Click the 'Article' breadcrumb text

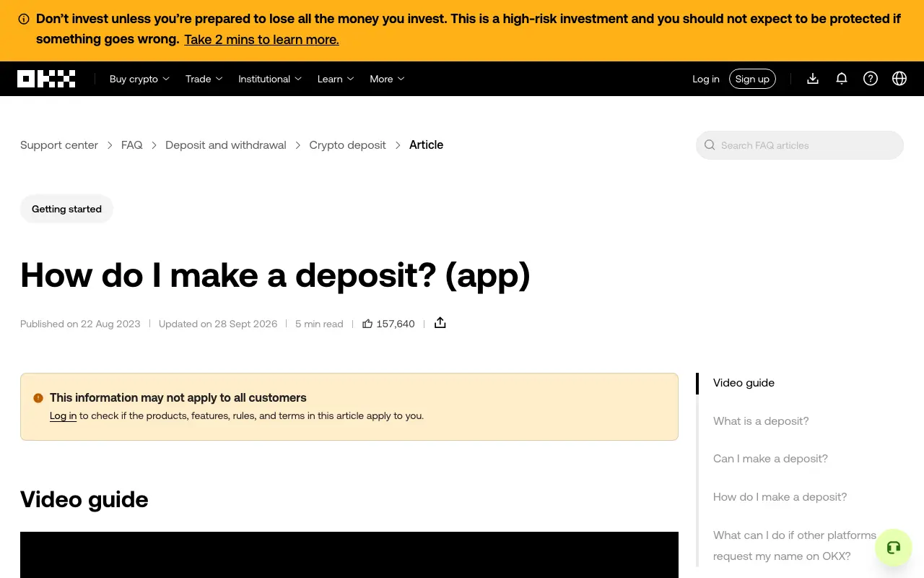click(426, 145)
